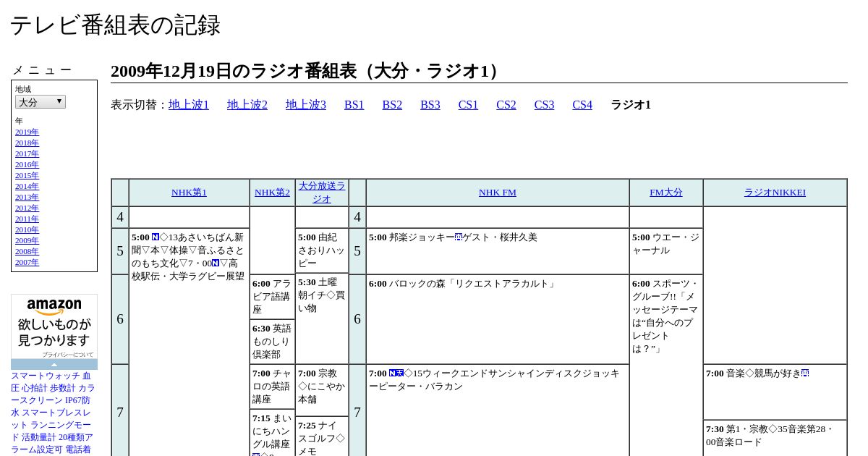The image size is (868, 456).
Task: Switch display to CS3
Action: pos(544,105)
